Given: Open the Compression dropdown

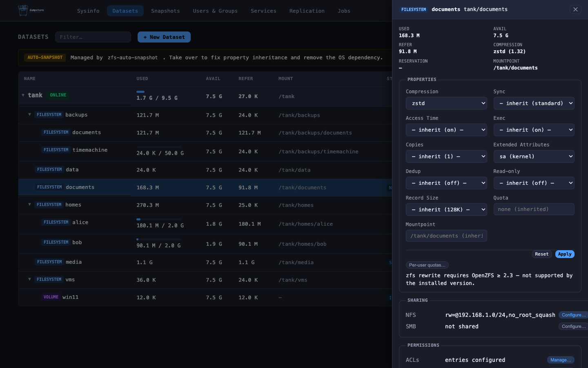Looking at the screenshot, I should [446, 103].
